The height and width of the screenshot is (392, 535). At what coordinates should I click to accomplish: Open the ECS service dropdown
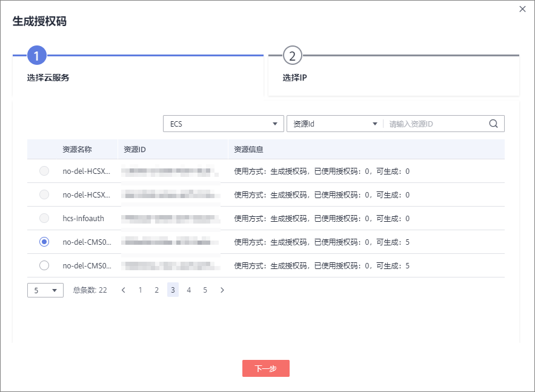pyautogui.click(x=224, y=124)
